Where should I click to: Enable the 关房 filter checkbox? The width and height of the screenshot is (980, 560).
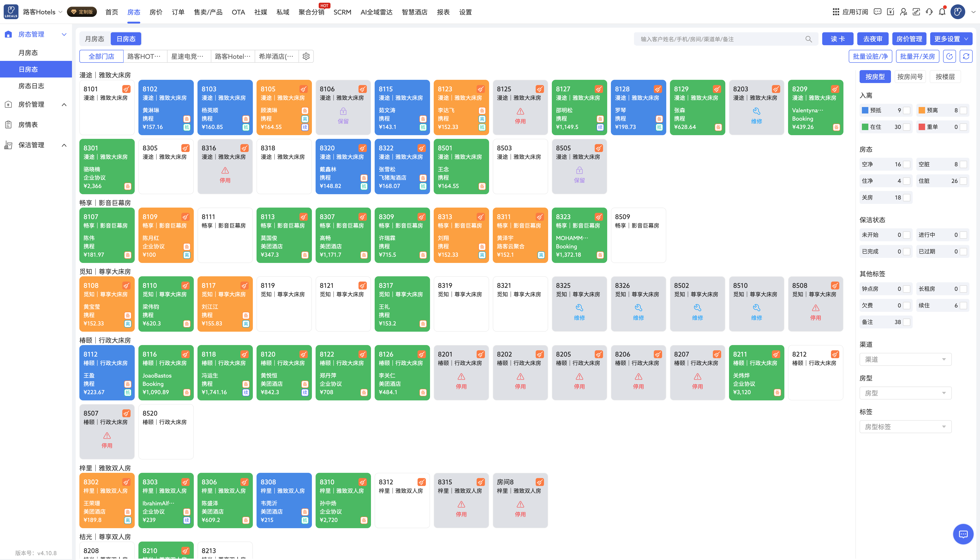coord(907,197)
